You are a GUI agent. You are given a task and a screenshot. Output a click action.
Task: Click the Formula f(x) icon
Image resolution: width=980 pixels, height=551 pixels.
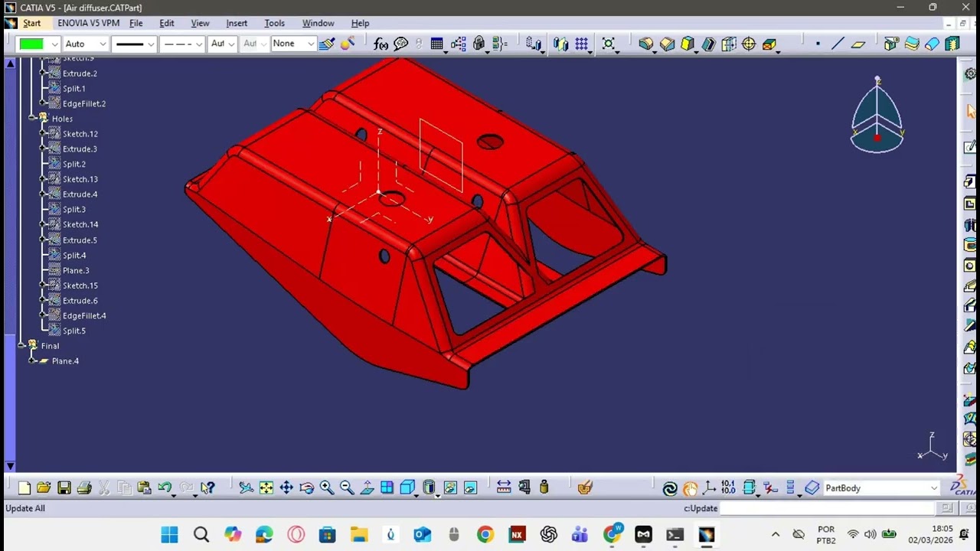pos(381,44)
